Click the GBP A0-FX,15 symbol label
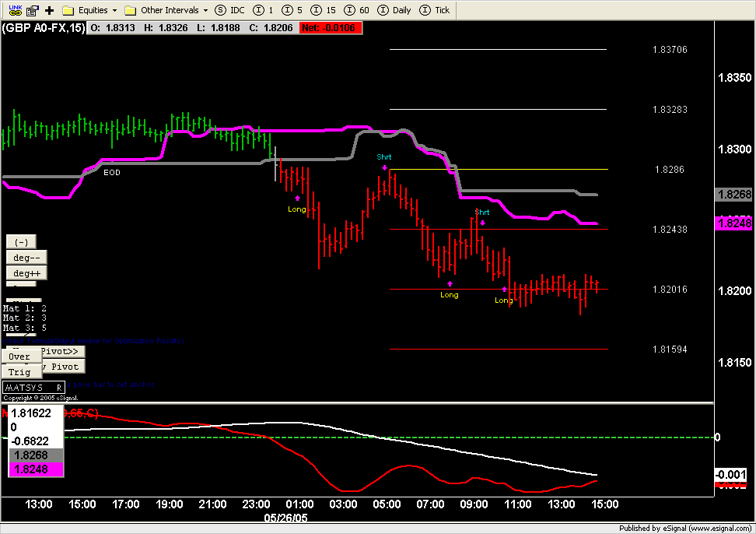 point(44,28)
